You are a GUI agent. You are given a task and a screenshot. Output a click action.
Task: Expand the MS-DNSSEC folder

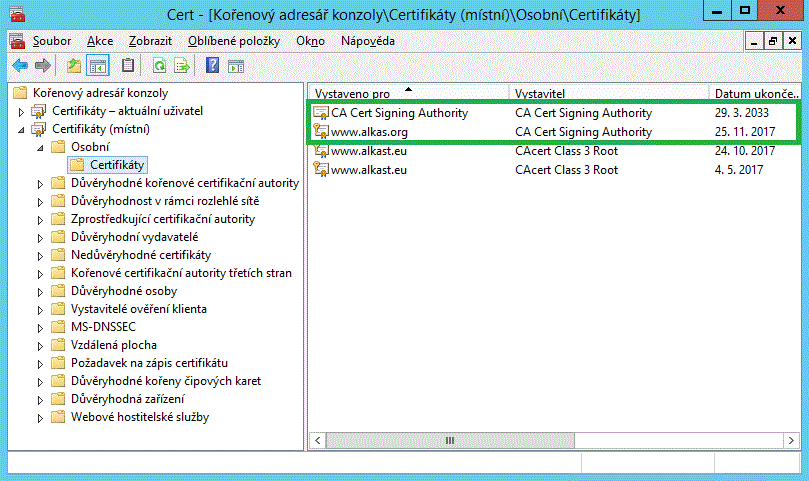point(40,327)
